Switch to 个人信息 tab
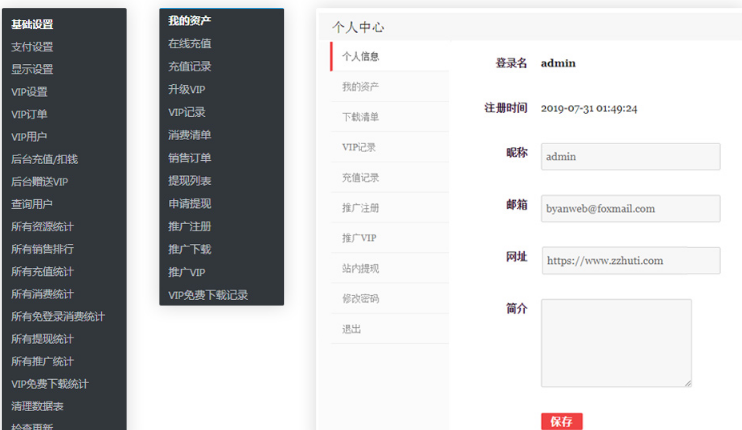The width and height of the screenshot is (742, 430). coord(360,57)
